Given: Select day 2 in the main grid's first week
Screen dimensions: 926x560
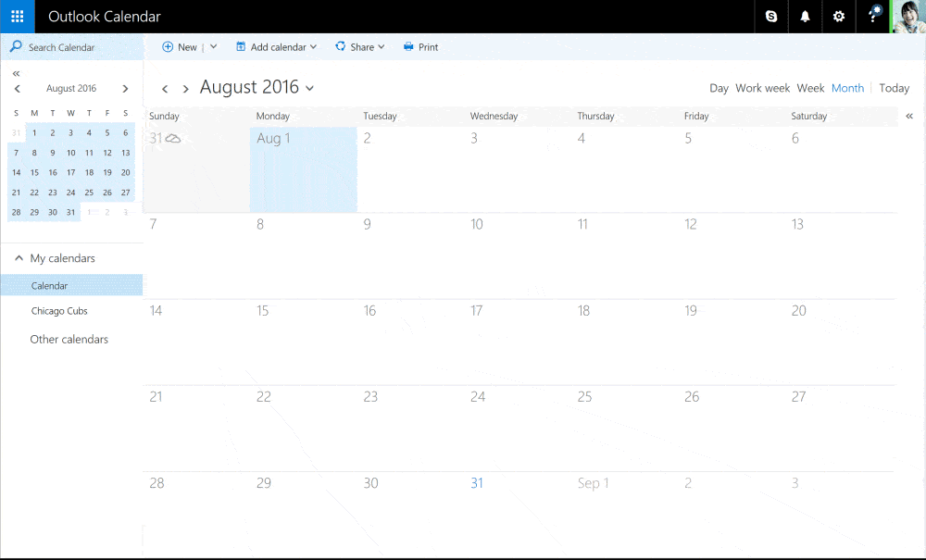Looking at the screenshot, I should point(410,169).
